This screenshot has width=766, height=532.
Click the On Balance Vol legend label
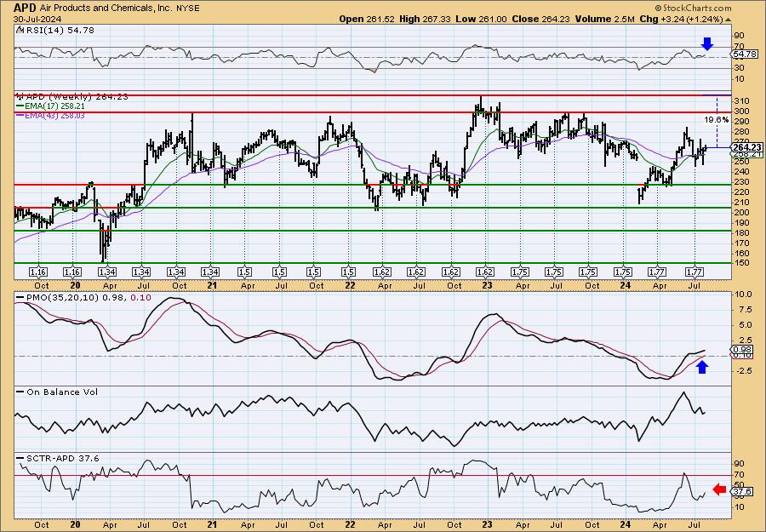coord(62,392)
